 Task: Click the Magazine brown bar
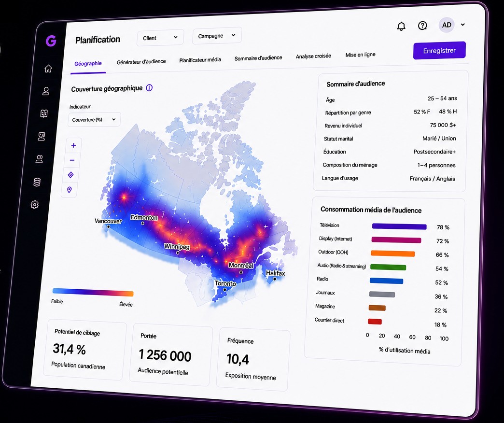[x=377, y=308]
